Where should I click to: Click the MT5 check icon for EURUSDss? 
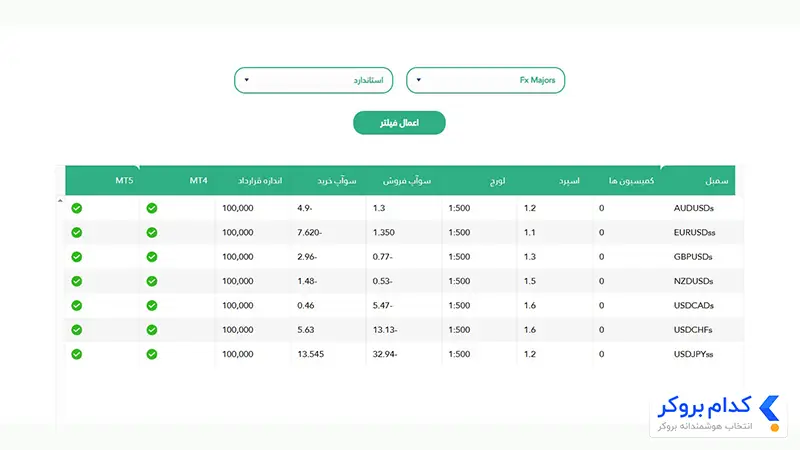[x=77, y=233]
